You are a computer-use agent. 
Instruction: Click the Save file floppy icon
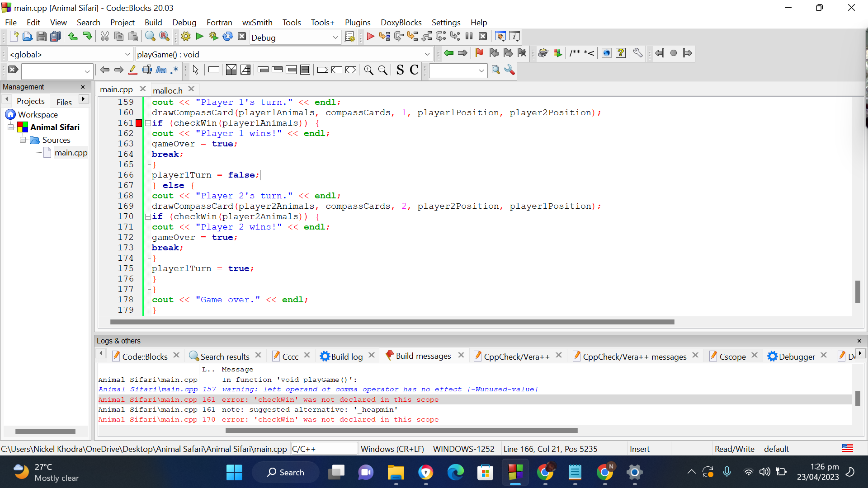coord(41,37)
